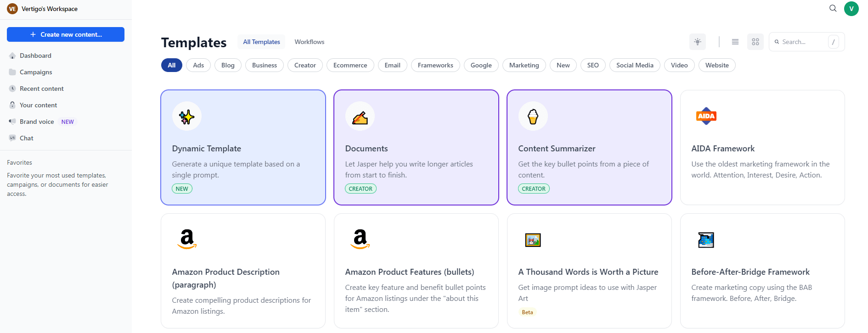Filter templates by Social Media
The image size is (868, 333).
[635, 65]
